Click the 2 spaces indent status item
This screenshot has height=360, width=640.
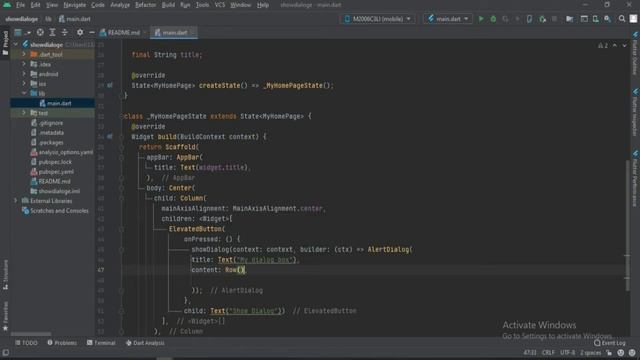(x=591, y=352)
